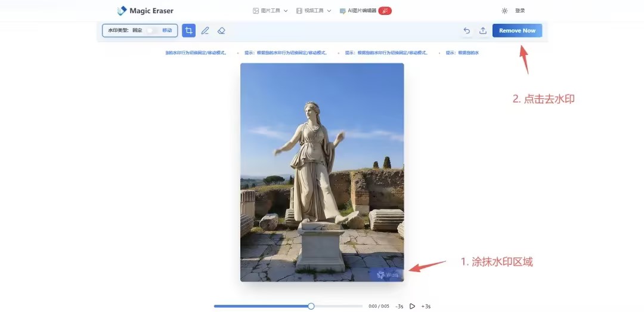Click the upload/export icon
Screen dimensions: 644x312
[x=483, y=31]
